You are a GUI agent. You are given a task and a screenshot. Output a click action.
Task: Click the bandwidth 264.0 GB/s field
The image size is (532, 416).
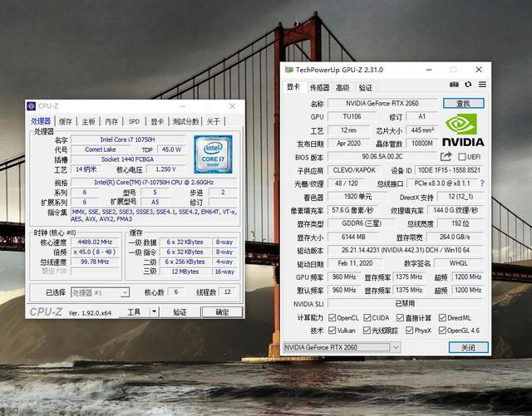click(455, 237)
